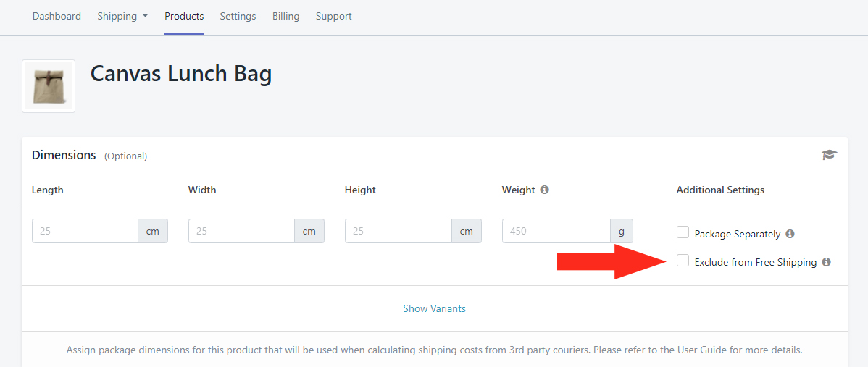Click the Package Separately label text

coord(738,234)
